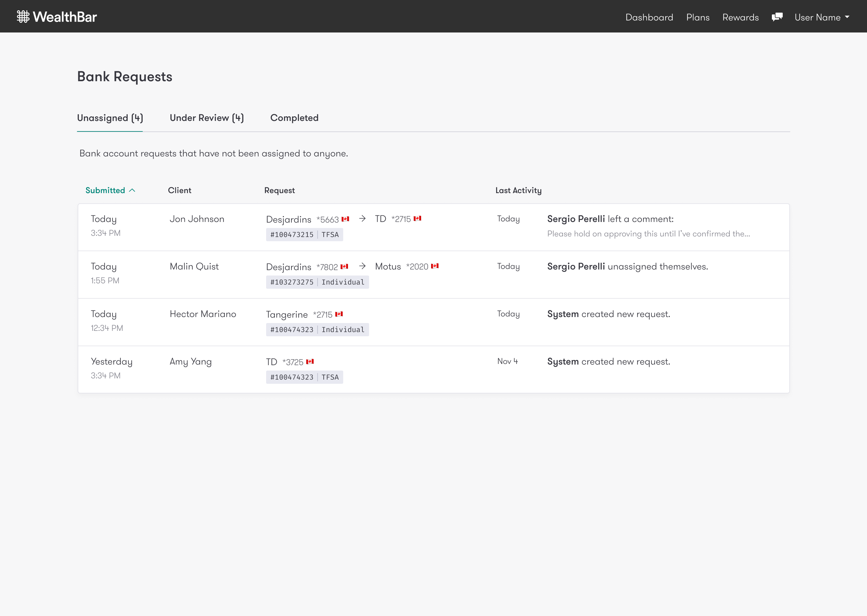Click Canada flag next to TD *3725

[310, 362]
